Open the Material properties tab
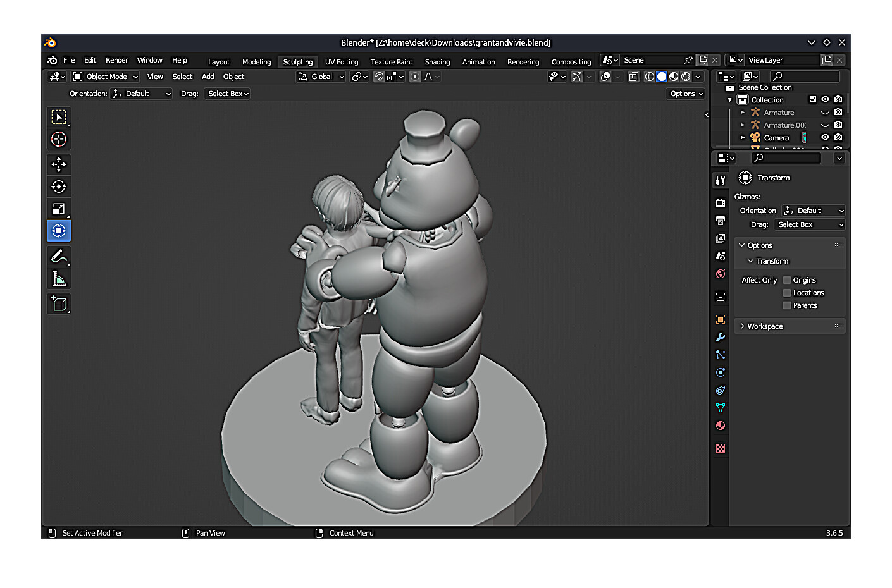The width and height of the screenshot is (892, 588). pos(720,426)
